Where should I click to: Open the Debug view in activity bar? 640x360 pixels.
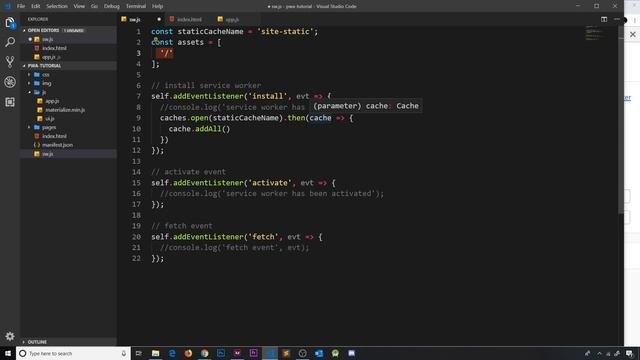(x=10, y=82)
